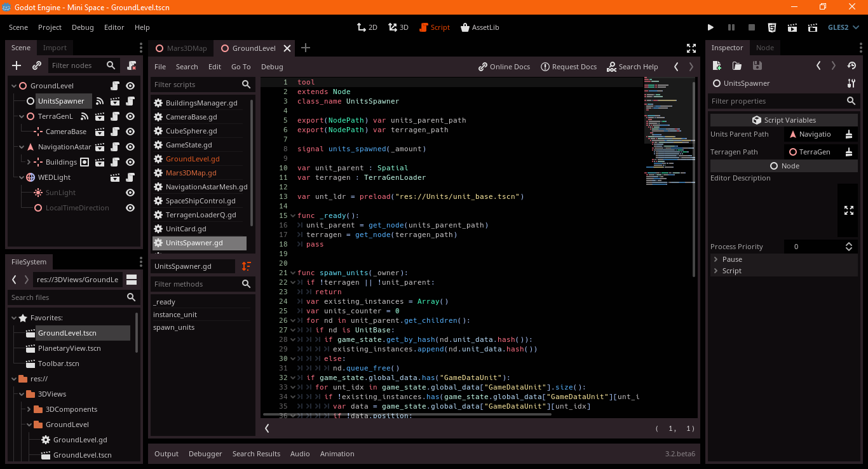Open the script editor Go To menu
The height and width of the screenshot is (469, 868).
(x=241, y=67)
